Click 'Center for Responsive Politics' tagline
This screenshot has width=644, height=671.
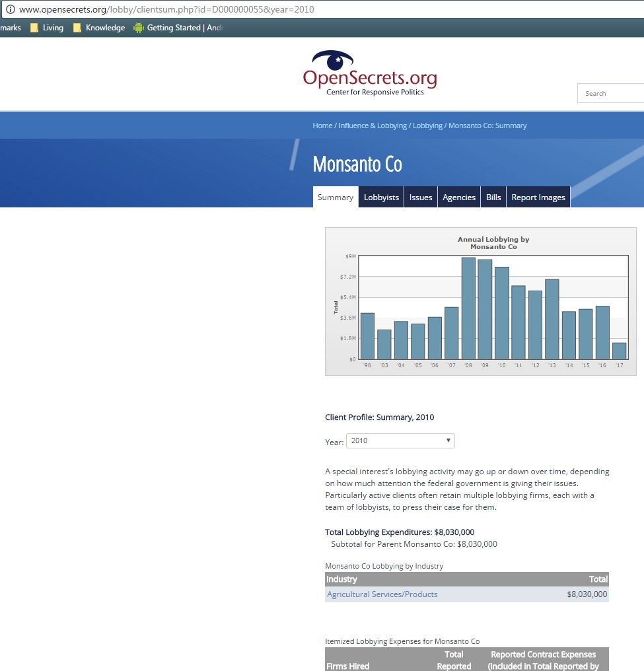click(x=375, y=92)
